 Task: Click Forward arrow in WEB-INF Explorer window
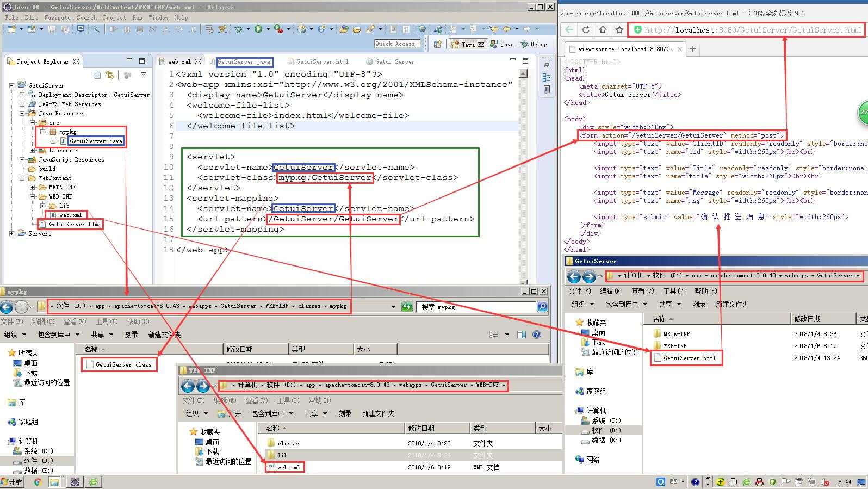click(x=203, y=386)
